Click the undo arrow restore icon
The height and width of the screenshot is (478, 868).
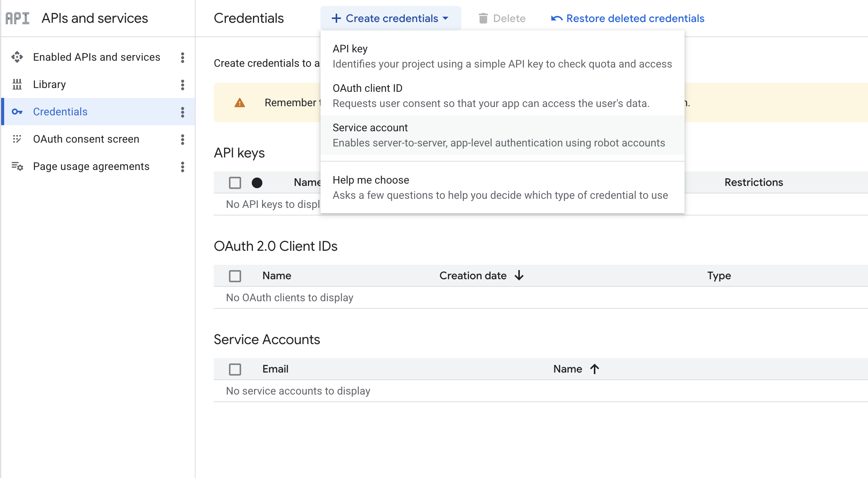tap(557, 18)
